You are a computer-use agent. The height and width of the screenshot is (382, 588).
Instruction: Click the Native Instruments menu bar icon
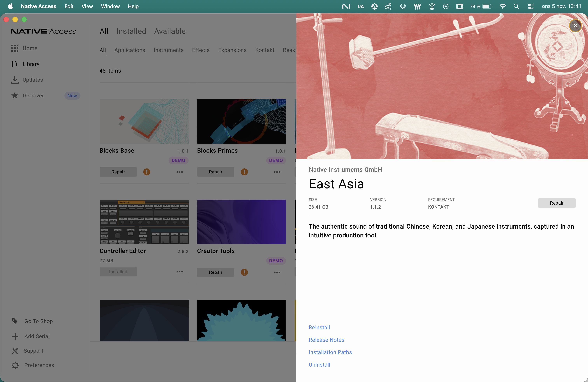[x=346, y=6]
